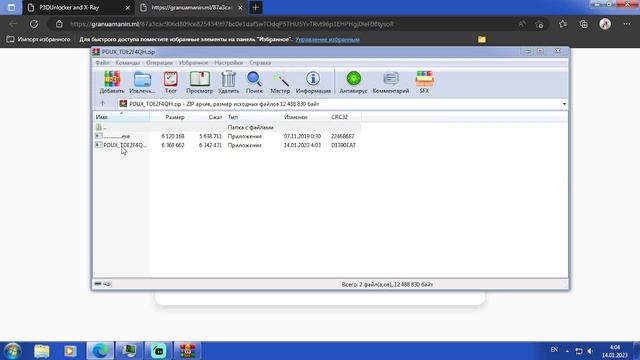The image size is (640, 360).
Task: Show archive Информация (Info)
Action: pos(313,82)
